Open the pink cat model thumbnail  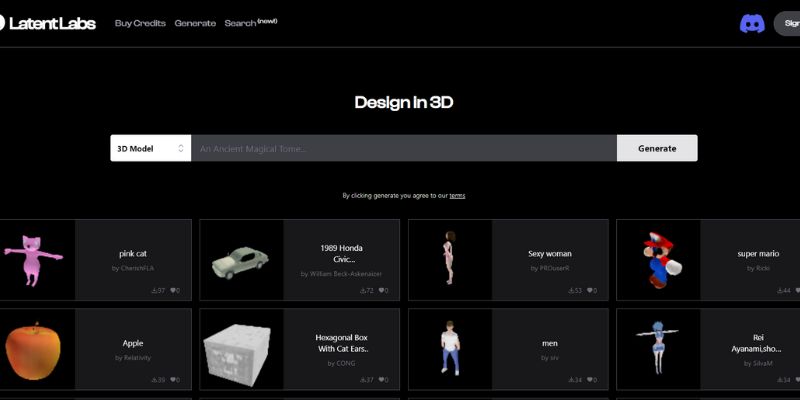point(37,260)
